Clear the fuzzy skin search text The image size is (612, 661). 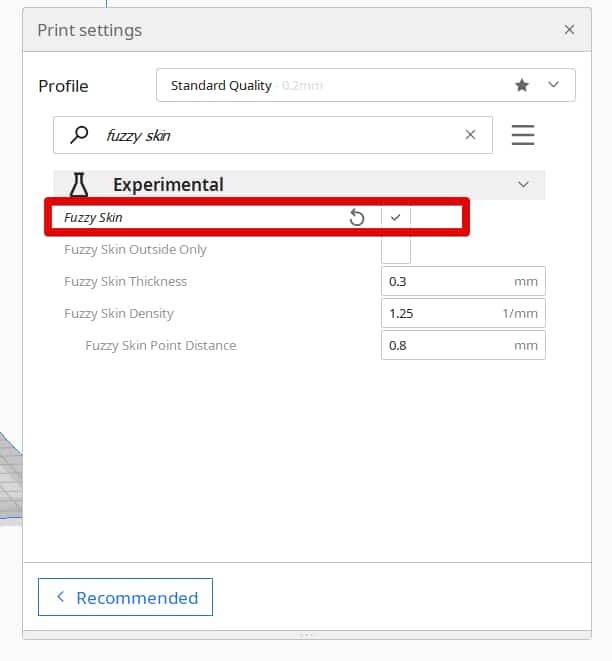click(x=470, y=134)
